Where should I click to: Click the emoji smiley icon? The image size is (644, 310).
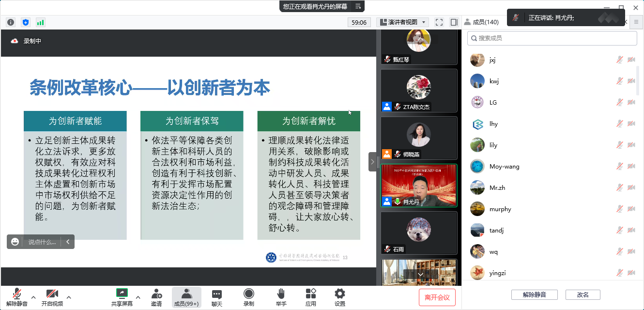(15, 242)
